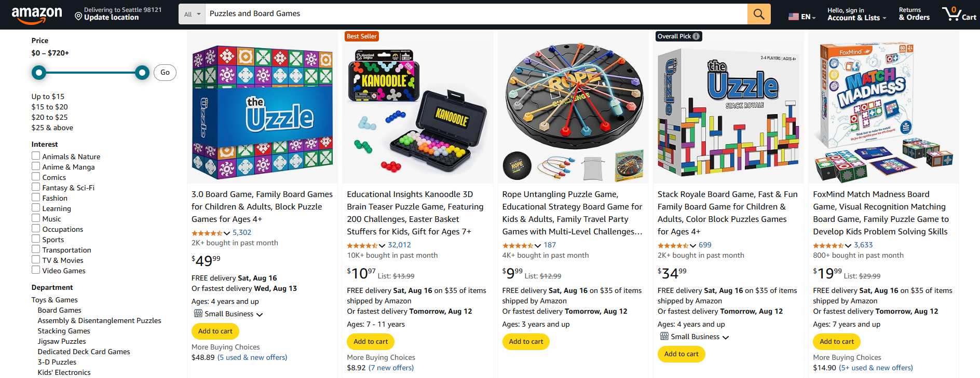This screenshot has height=378, width=980.
Task: Open the 5 used & new offers link
Action: tap(253, 357)
